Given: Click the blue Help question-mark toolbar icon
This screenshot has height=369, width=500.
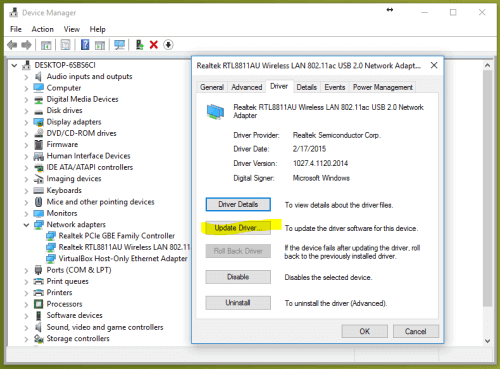Looking at the screenshot, I should 85,45.
